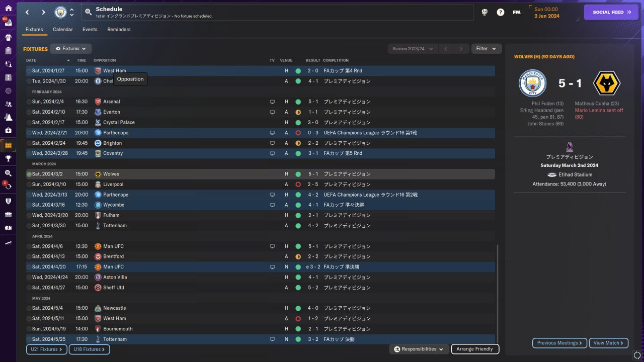
Task: Open the Tactics clipboard icon in sidebar
Action: pos(8,51)
